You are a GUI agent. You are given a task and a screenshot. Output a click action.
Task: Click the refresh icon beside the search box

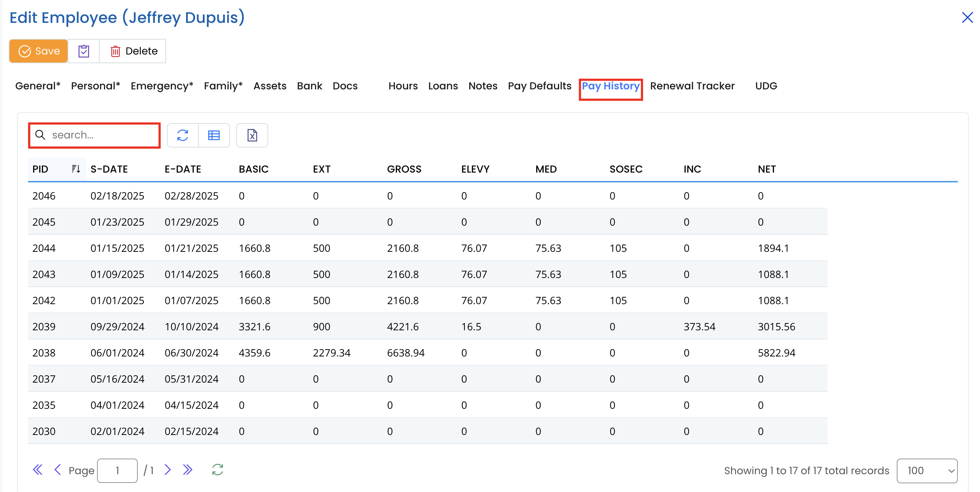[x=182, y=136]
